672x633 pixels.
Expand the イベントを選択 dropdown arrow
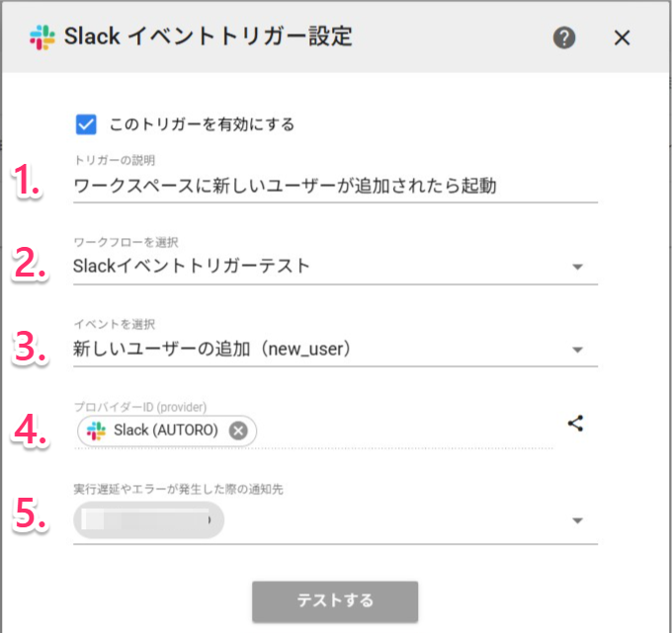point(578,350)
